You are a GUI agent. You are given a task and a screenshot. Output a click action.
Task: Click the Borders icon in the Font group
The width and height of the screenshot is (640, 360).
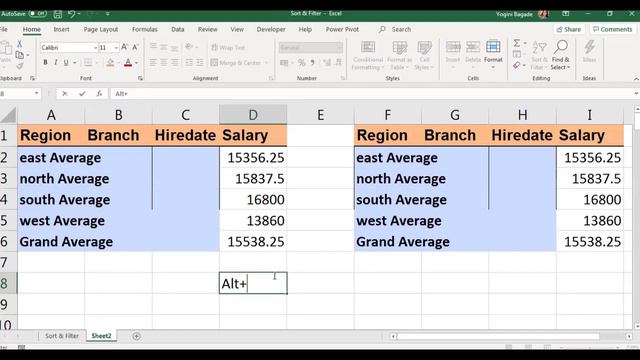pyautogui.click(x=88, y=62)
